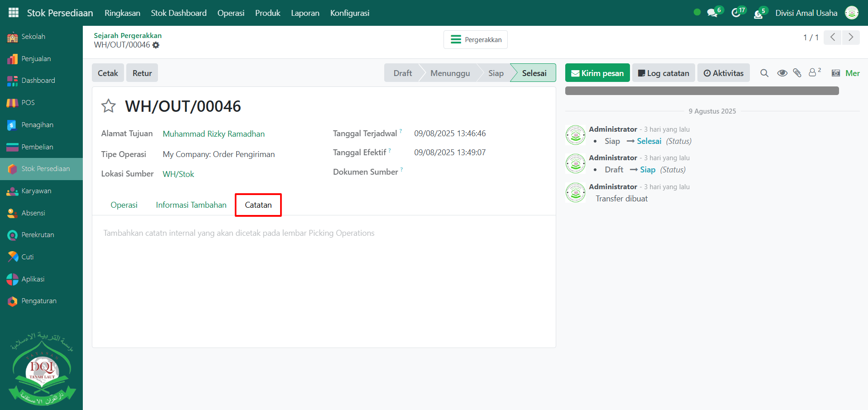Toggle the eye follow icon in chatter

782,73
